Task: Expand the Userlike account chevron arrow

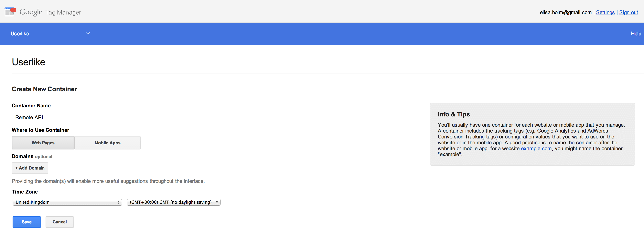Action: coord(88,33)
